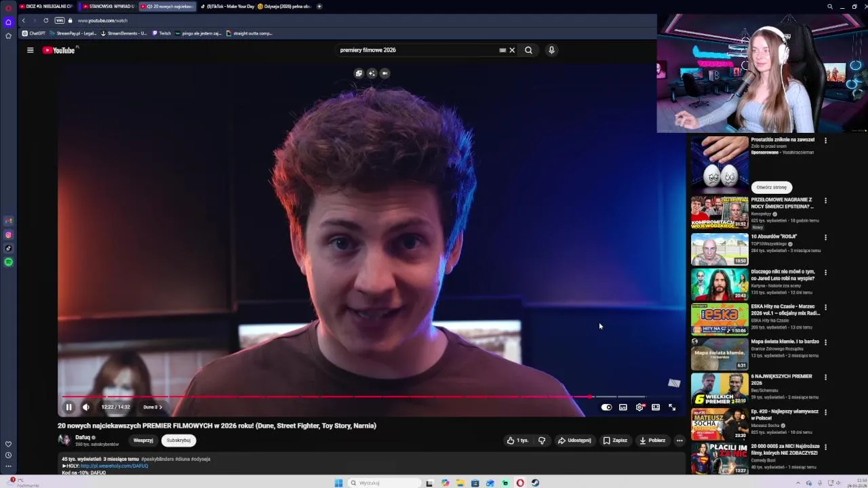Click the Pobierz download button
Screen dimensions: 868x488
[x=652, y=441]
